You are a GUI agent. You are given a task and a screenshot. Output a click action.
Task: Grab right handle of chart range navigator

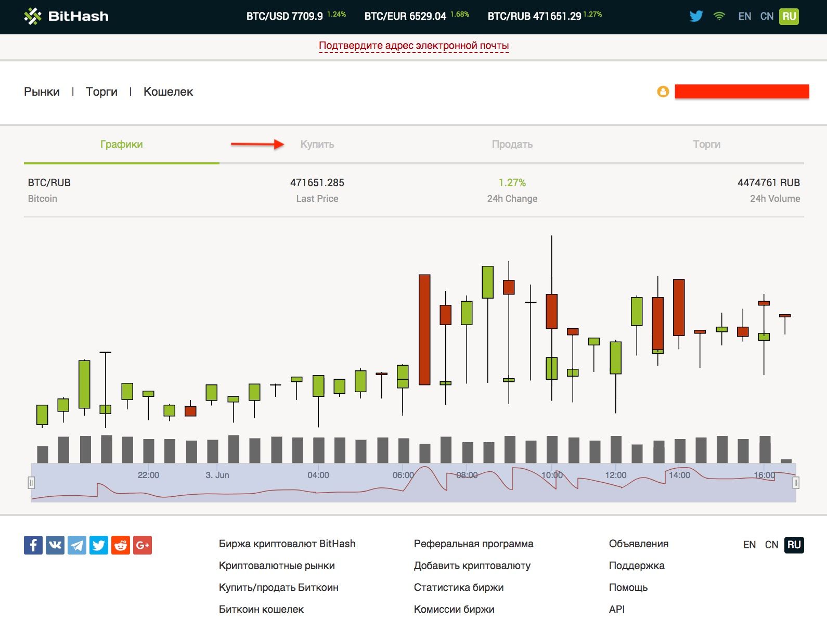pos(796,483)
